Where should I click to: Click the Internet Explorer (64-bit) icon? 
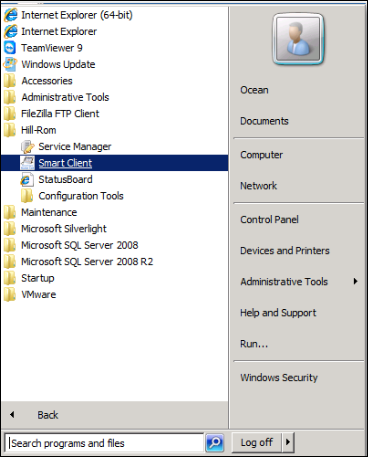click(x=10, y=15)
